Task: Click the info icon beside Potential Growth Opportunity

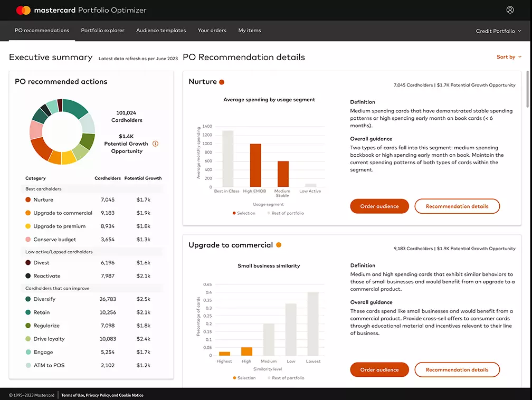Action: (155, 143)
